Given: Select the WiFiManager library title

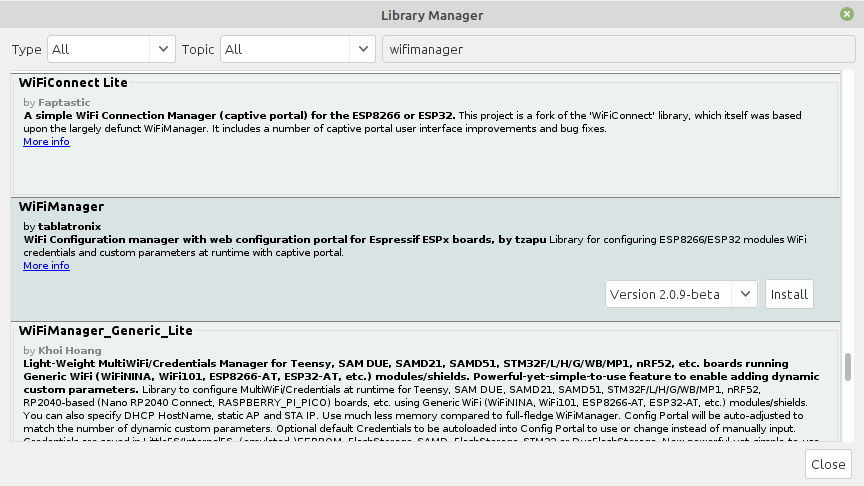Looking at the screenshot, I should [x=61, y=207].
